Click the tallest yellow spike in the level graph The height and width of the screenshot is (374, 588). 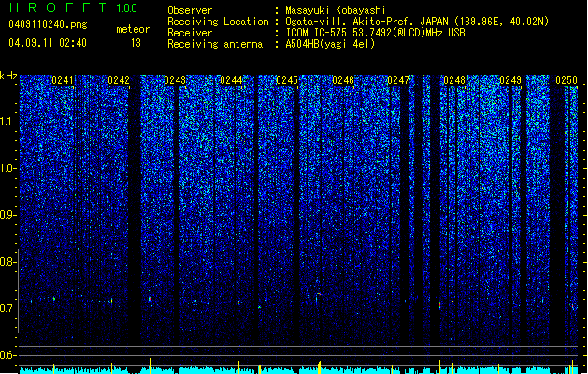point(495,364)
